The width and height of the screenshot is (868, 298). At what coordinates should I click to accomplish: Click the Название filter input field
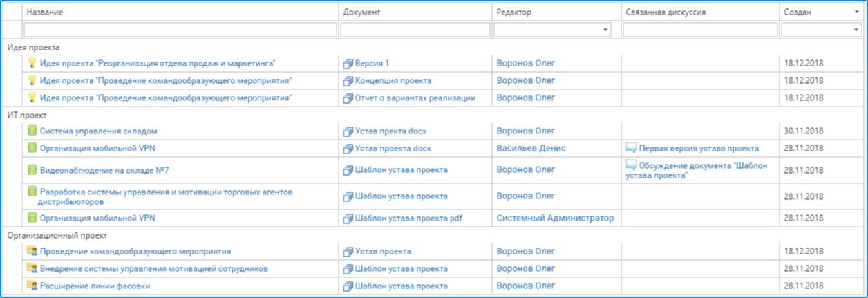tap(181, 30)
